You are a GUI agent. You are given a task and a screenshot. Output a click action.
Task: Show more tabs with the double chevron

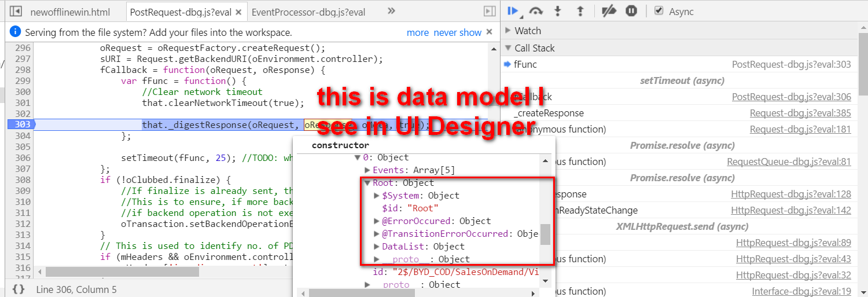(x=391, y=11)
